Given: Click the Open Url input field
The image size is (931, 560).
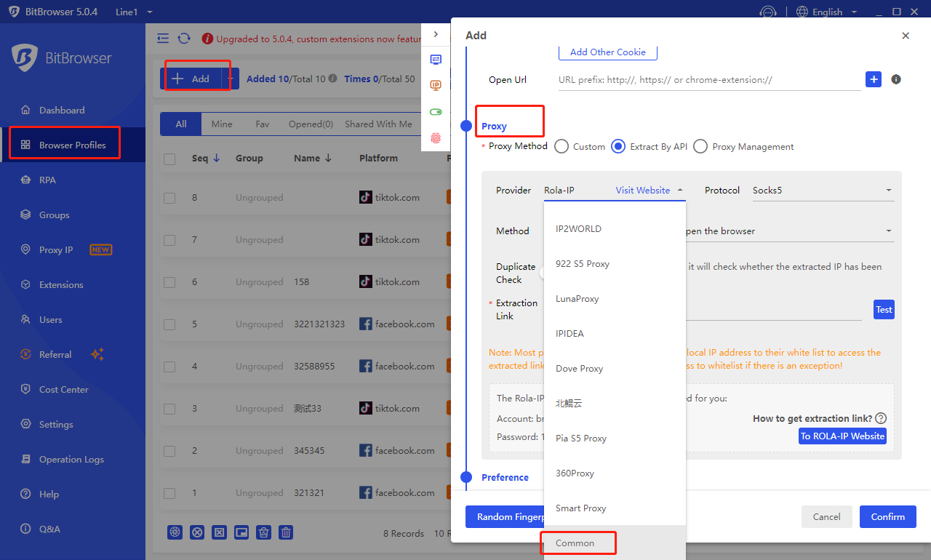Looking at the screenshot, I should tap(709, 80).
